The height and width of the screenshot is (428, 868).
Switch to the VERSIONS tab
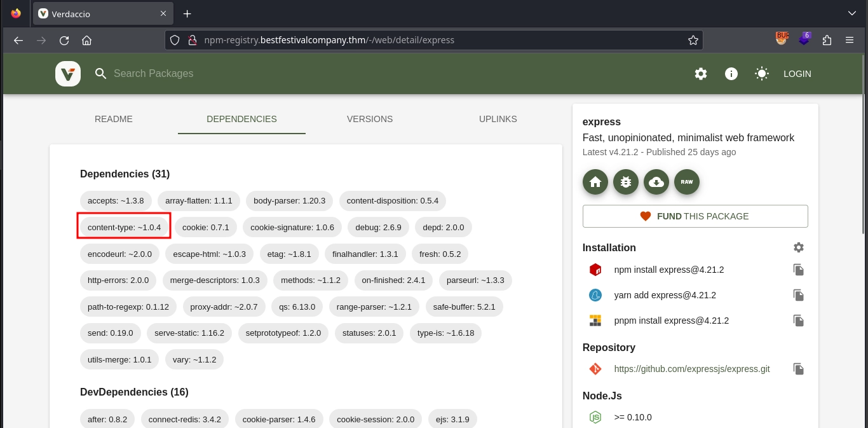[370, 119]
